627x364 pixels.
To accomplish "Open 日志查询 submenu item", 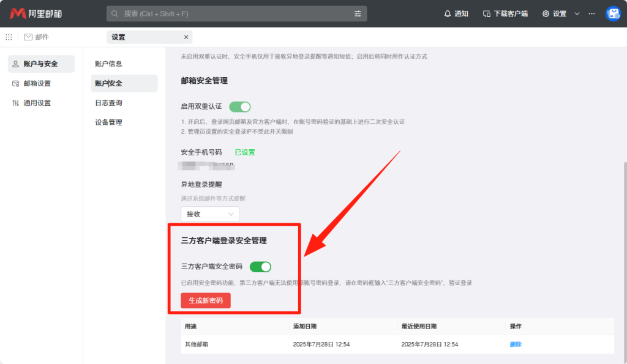I will click(108, 103).
